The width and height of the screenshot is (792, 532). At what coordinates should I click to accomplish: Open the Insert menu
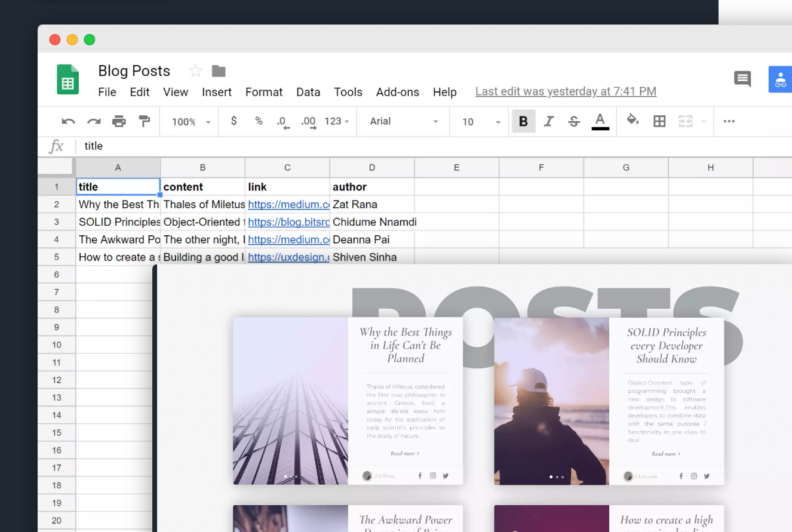(x=217, y=92)
